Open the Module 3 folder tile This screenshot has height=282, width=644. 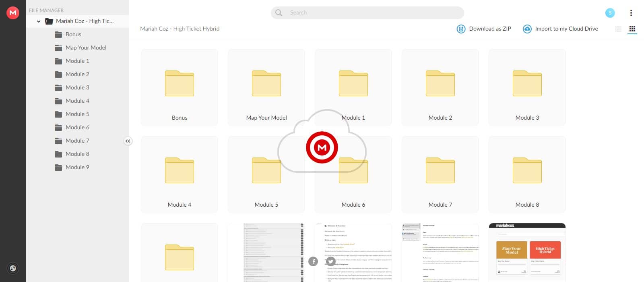(x=527, y=87)
